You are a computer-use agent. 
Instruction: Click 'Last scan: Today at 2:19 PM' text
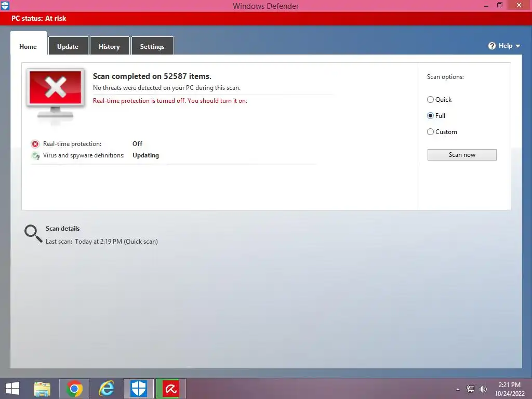(102, 242)
